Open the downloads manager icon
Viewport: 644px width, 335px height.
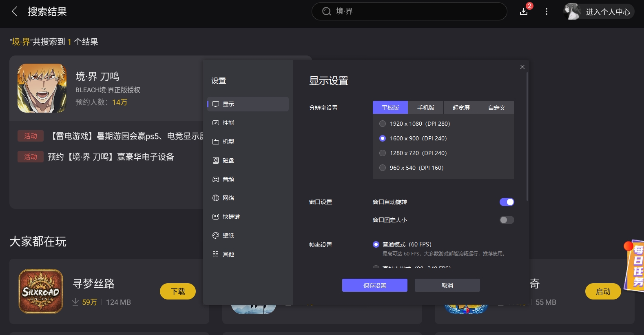click(524, 11)
